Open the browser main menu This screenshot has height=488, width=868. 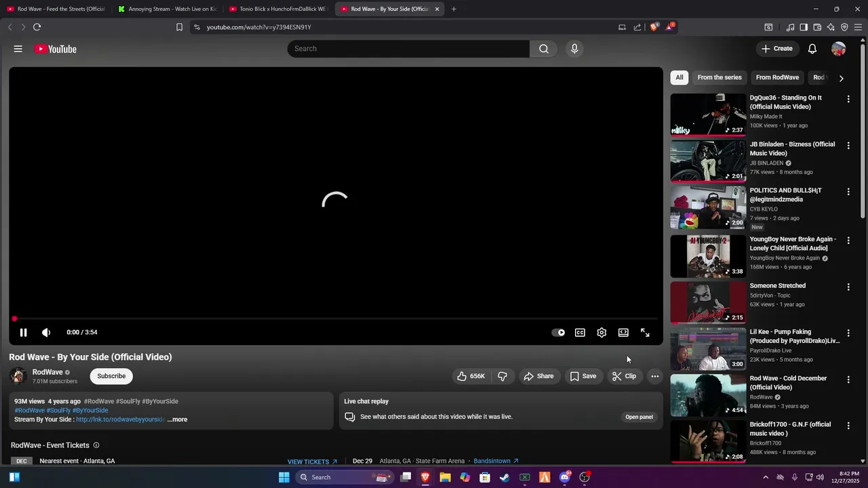pos(858,27)
